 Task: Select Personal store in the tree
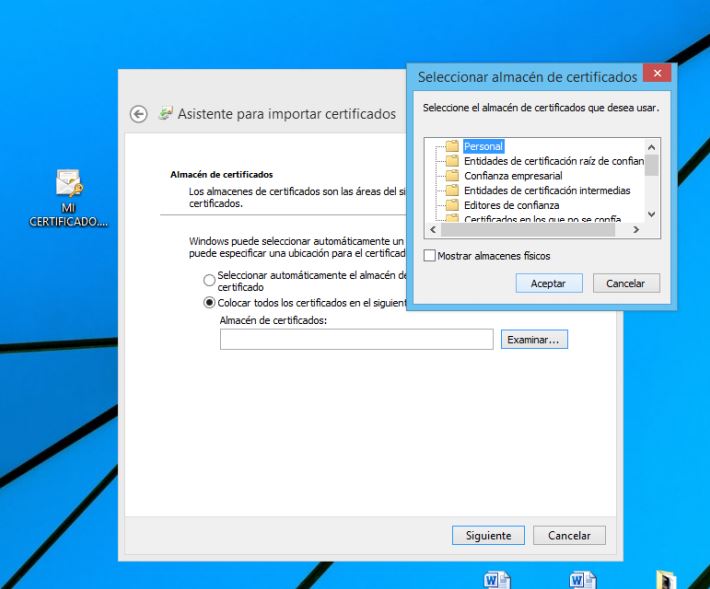pos(483,146)
